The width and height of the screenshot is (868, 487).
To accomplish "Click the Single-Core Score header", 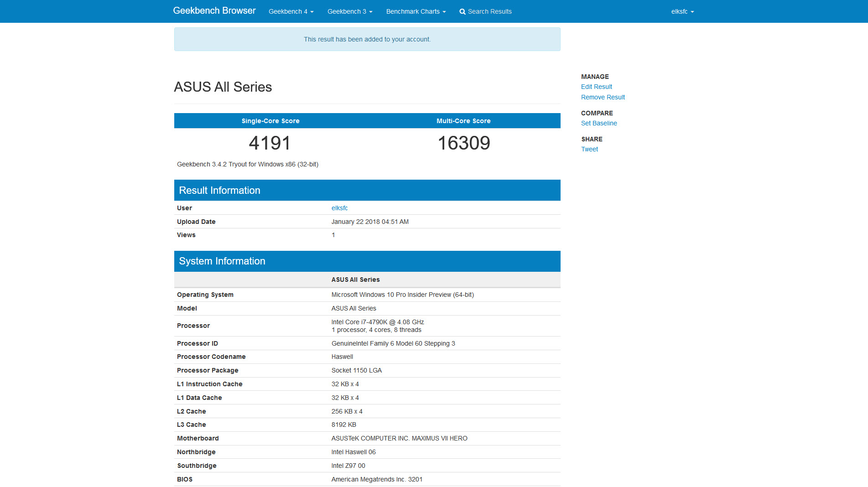I will (270, 121).
